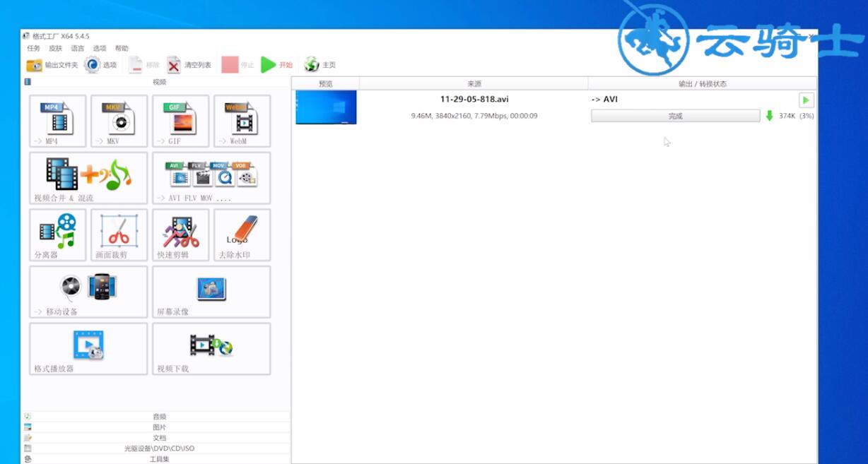
Task: Go to 主页 homepage
Action: [x=320, y=65]
